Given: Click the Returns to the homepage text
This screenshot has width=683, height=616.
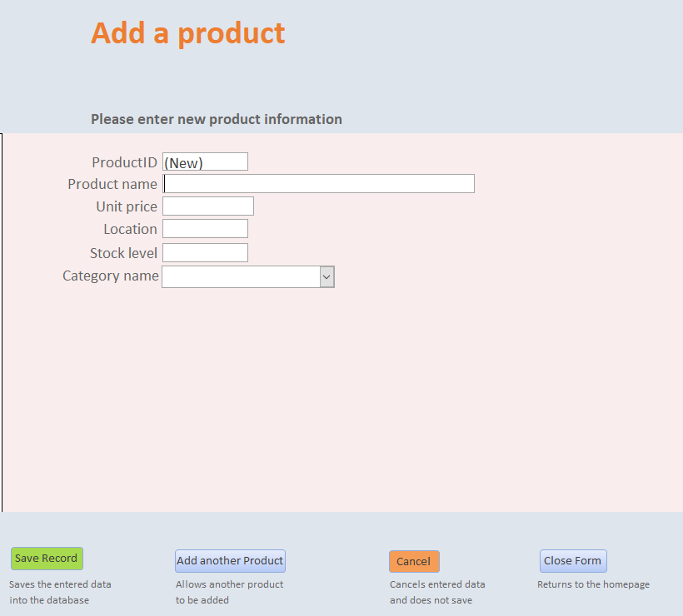Looking at the screenshot, I should pyautogui.click(x=593, y=584).
